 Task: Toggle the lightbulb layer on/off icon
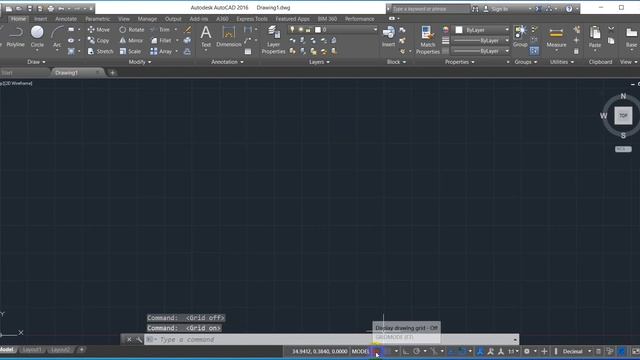(292, 29)
